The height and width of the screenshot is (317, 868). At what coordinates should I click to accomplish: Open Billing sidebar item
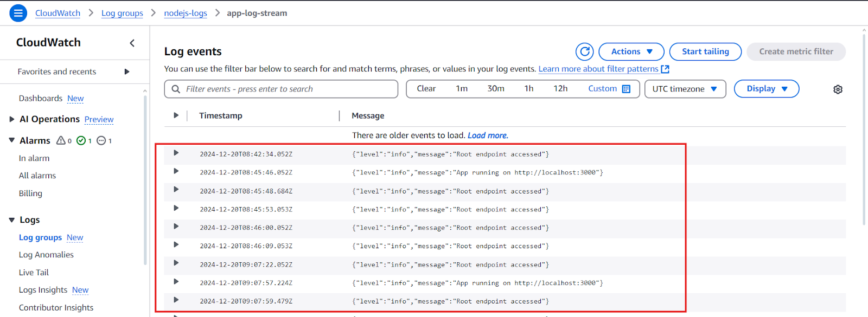(x=30, y=193)
